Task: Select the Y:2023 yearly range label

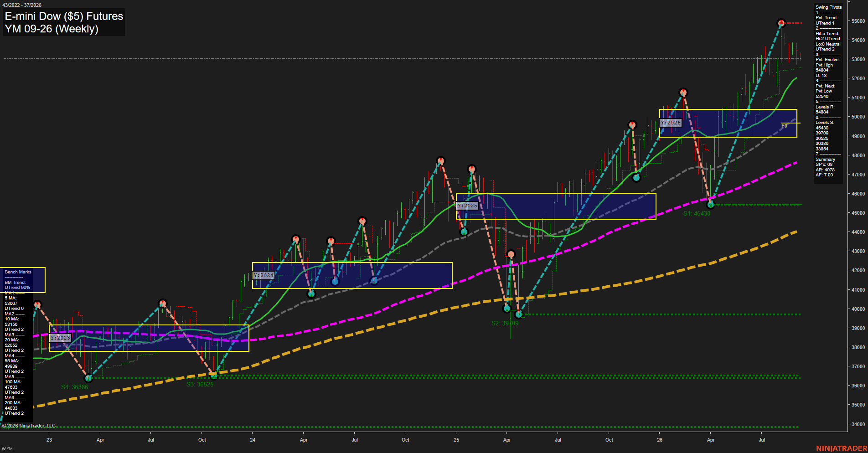Action: pyautogui.click(x=60, y=338)
